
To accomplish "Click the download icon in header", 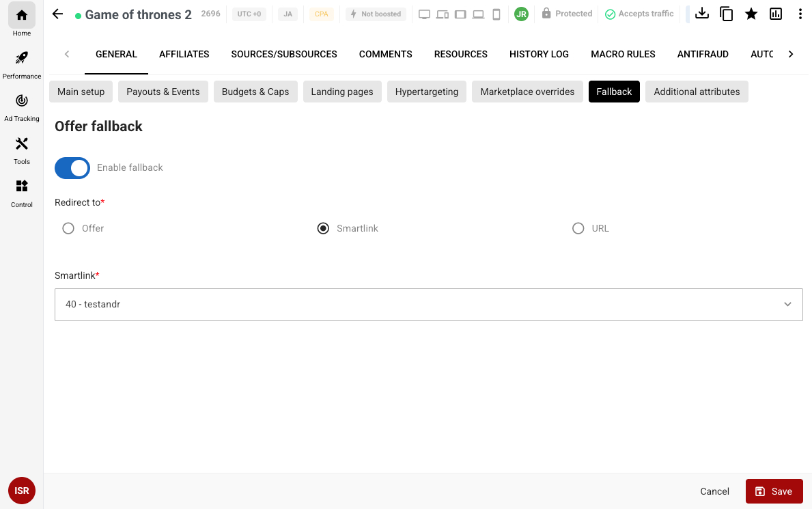I will pyautogui.click(x=701, y=14).
